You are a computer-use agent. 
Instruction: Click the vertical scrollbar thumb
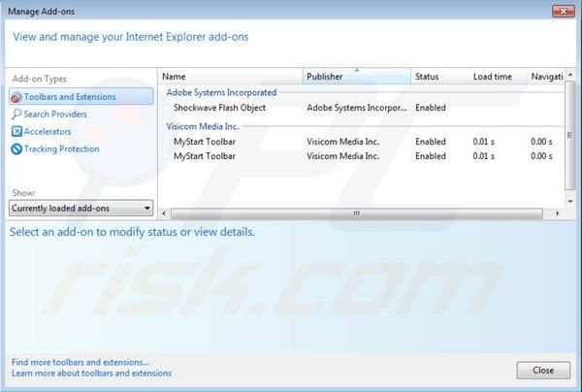pyautogui.click(x=570, y=136)
